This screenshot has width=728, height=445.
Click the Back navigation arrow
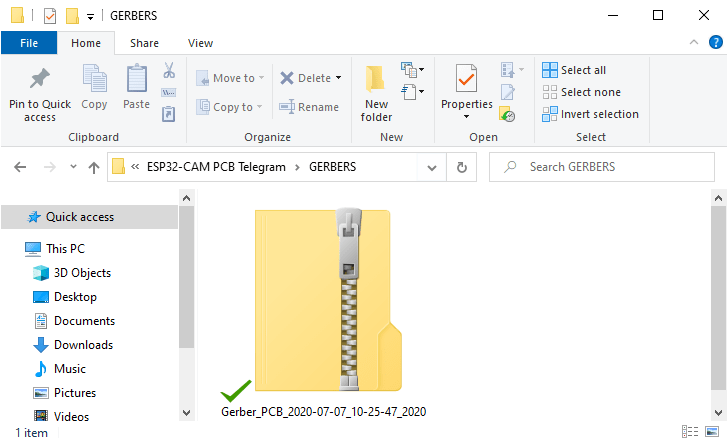coord(20,167)
